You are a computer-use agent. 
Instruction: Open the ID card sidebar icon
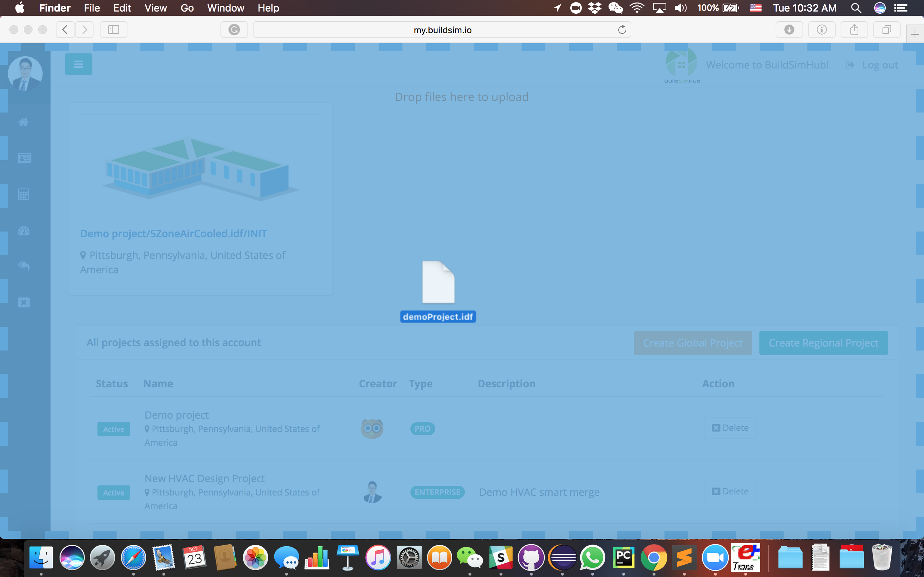pos(24,158)
